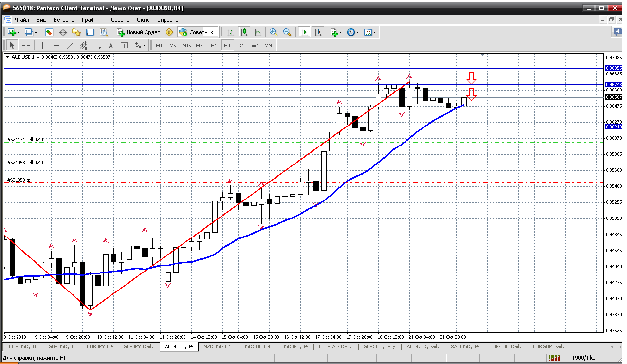Choose the horizontal line tool
Viewport: 627px width, 364px height.
(56, 45)
